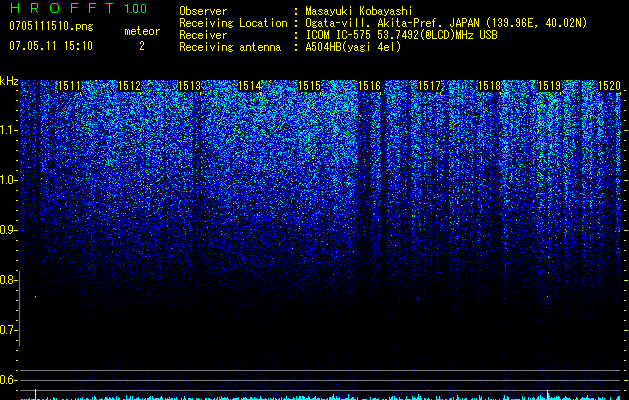
Task: Click the observer name Masayuki Kobayashi
Action: pyautogui.click(x=359, y=11)
